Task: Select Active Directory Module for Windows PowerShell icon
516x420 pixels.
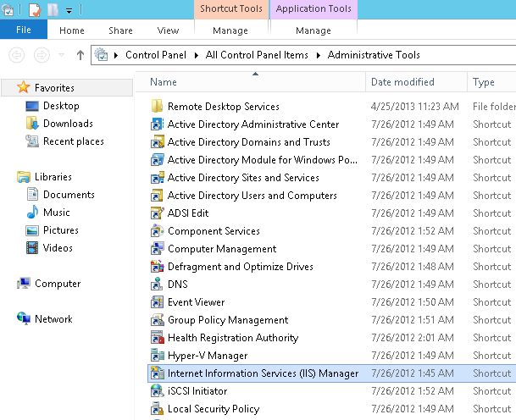Action: (157, 159)
